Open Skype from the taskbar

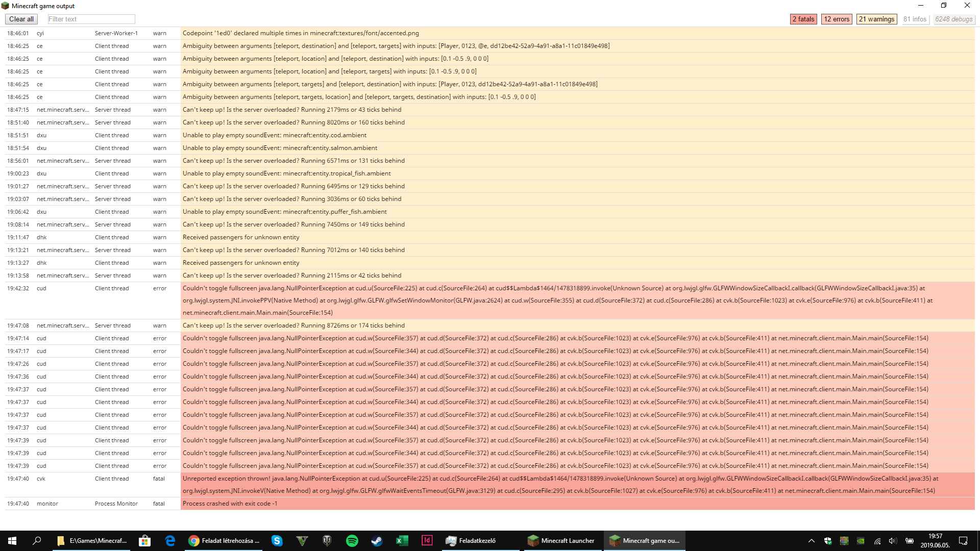coord(277,541)
